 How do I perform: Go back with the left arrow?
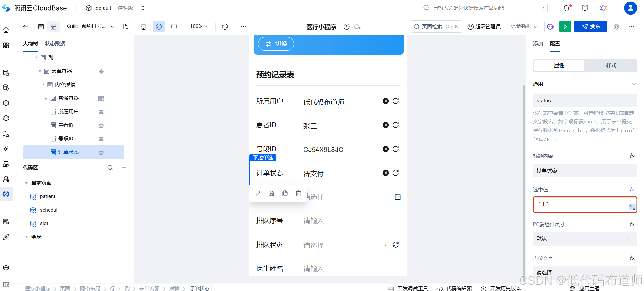[x=25, y=27]
